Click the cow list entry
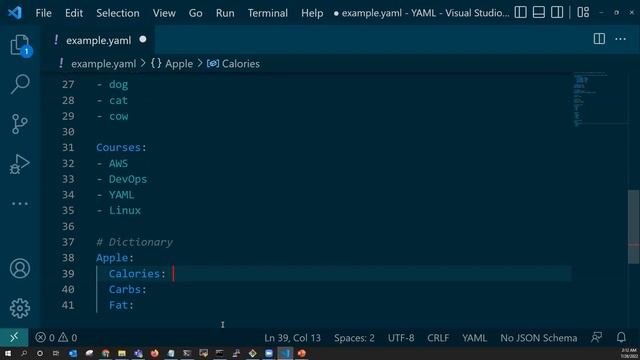This screenshot has width=640, height=360. [x=118, y=116]
